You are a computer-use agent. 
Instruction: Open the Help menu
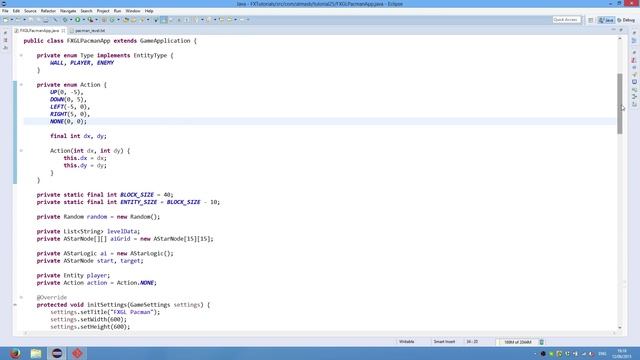(149, 11)
